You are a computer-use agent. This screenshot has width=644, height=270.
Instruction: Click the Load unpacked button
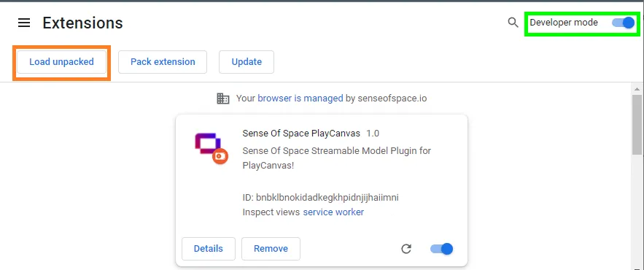61,62
